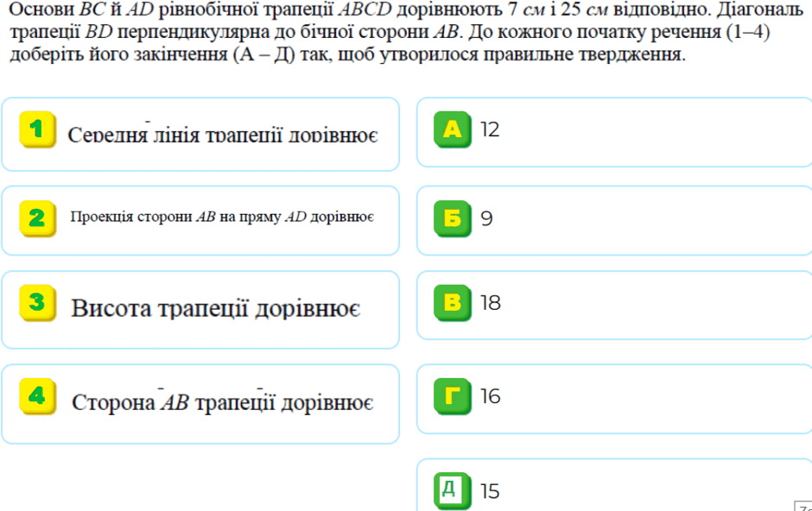Viewport: 812px width, 511px height.
Task: Choose answer card with value 15
Action: click(x=614, y=485)
